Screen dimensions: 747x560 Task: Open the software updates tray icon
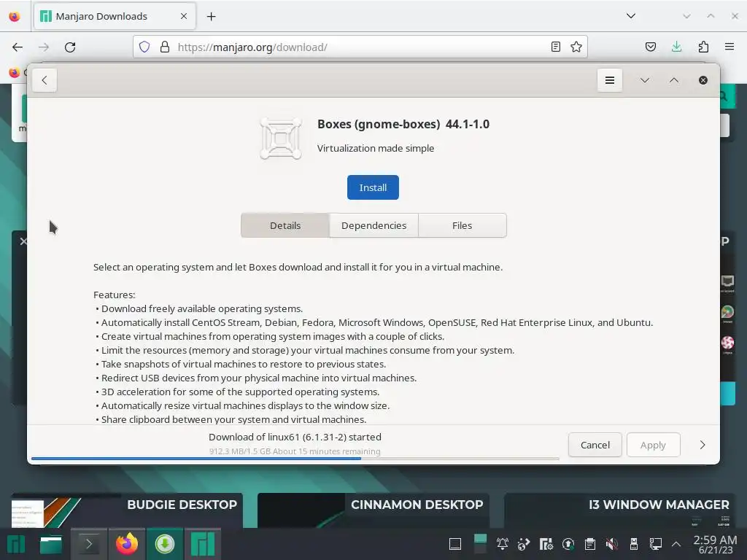point(568,544)
